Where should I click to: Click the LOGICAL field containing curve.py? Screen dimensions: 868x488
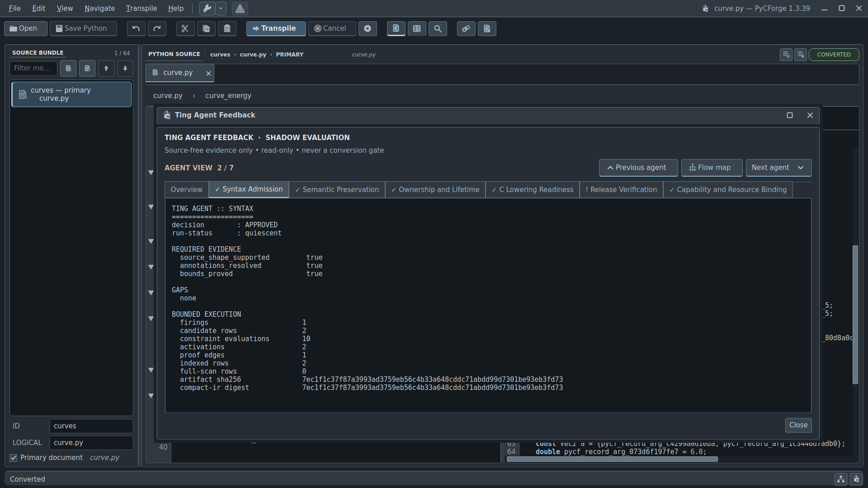91,443
